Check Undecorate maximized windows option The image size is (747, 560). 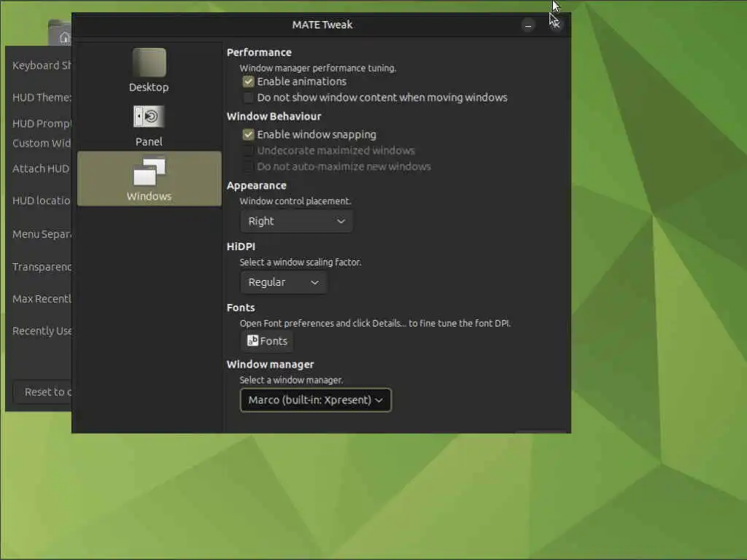(x=248, y=151)
